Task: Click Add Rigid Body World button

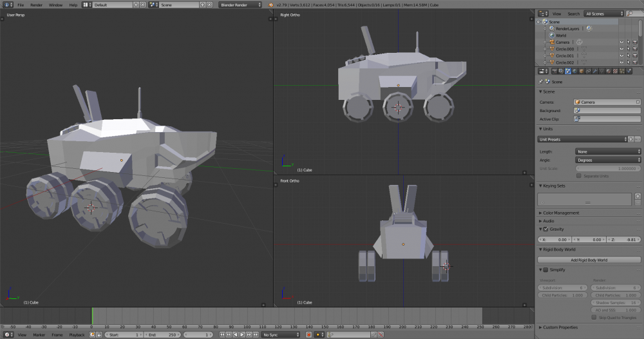Action: tap(589, 260)
